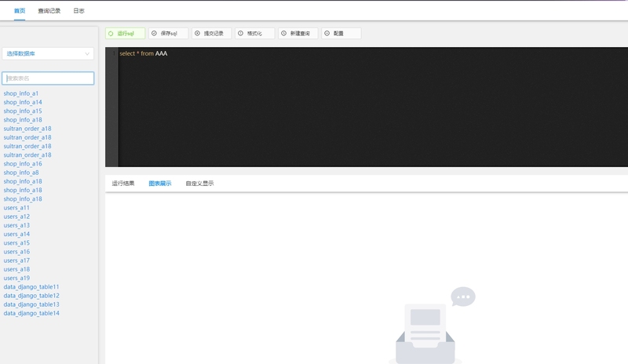Screen dimensions: 628x364
Task: Select the 图表展示 tab
Action: click(x=160, y=184)
